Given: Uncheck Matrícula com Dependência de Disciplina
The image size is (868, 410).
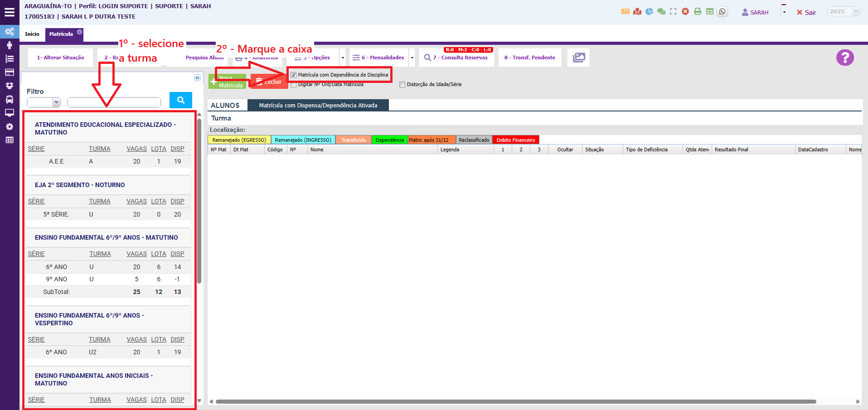Looking at the screenshot, I should (294, 75).
